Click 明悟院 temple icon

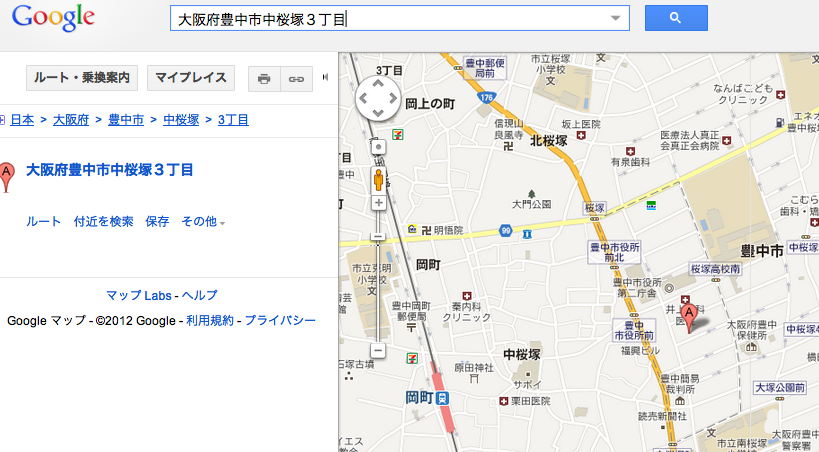coord(426,230)
